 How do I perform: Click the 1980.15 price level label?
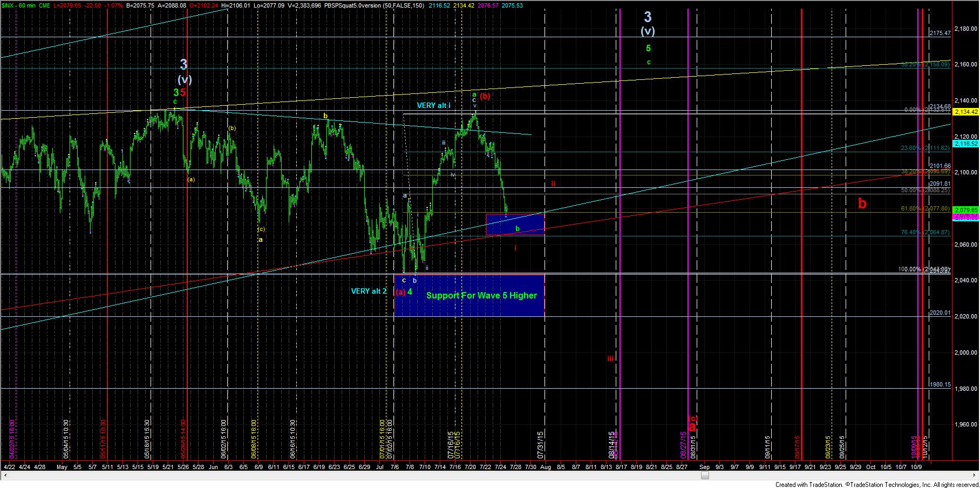(x=940, y=384)
